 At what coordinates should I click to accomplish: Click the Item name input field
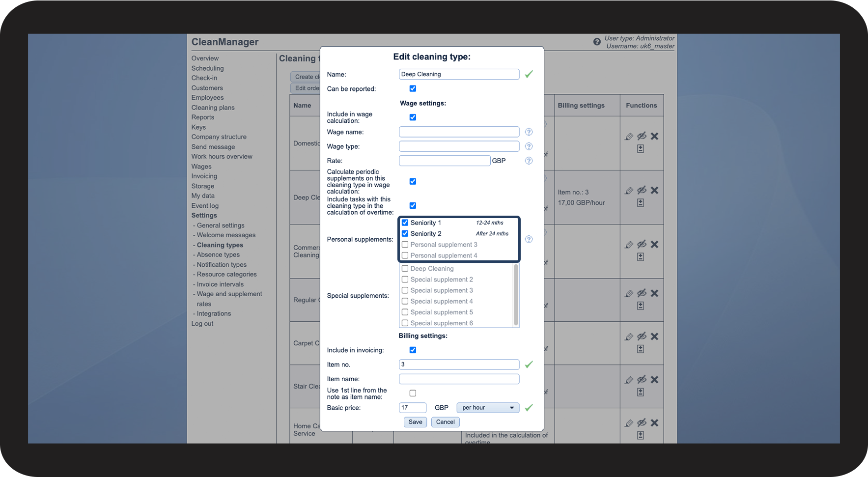[x=459, y=379]
